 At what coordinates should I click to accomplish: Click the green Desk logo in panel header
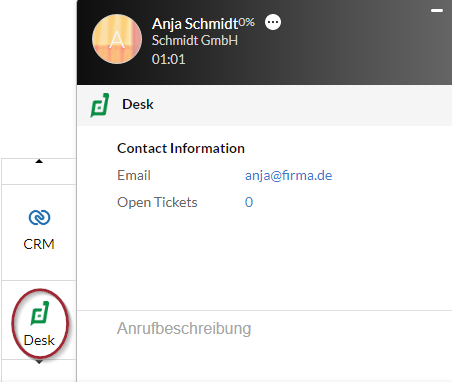(x=99, y=105)
